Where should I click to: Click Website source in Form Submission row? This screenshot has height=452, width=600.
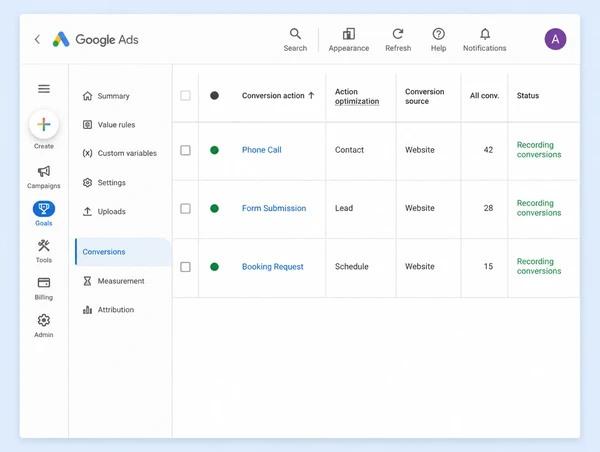tap(420, 208)
